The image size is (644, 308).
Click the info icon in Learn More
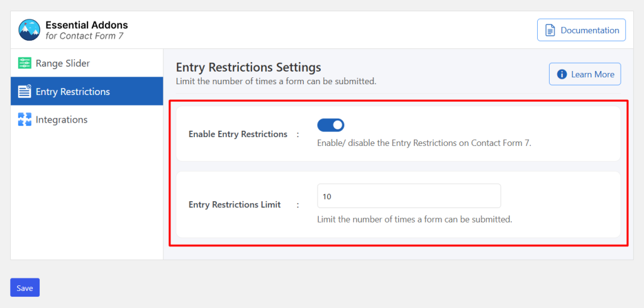coord(562,74)
